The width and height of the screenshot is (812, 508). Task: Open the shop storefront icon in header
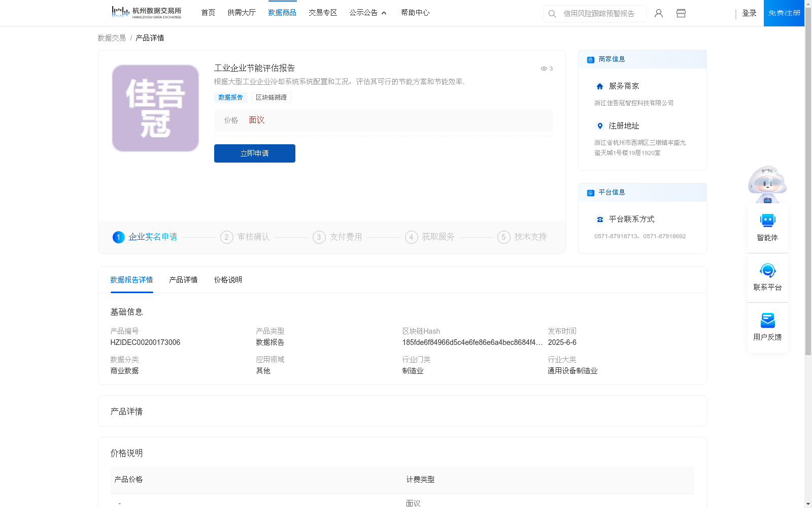(681, 13)
